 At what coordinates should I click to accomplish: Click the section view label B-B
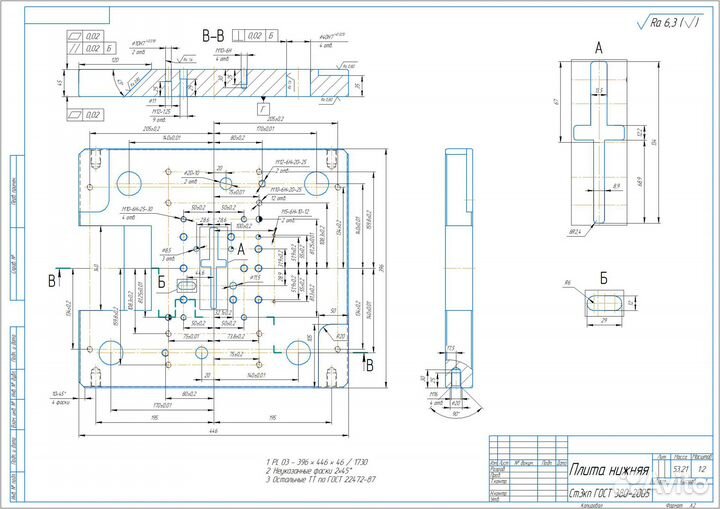[215, 36]
